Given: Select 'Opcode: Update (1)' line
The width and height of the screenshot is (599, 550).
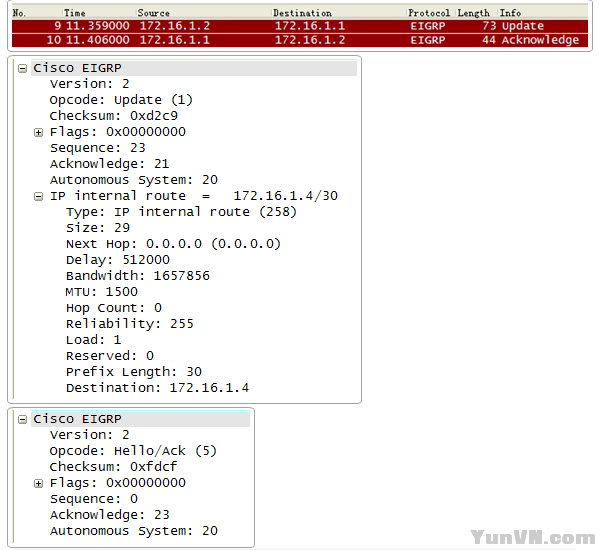Looking at the screenshot, I should [x=121, y=100].
